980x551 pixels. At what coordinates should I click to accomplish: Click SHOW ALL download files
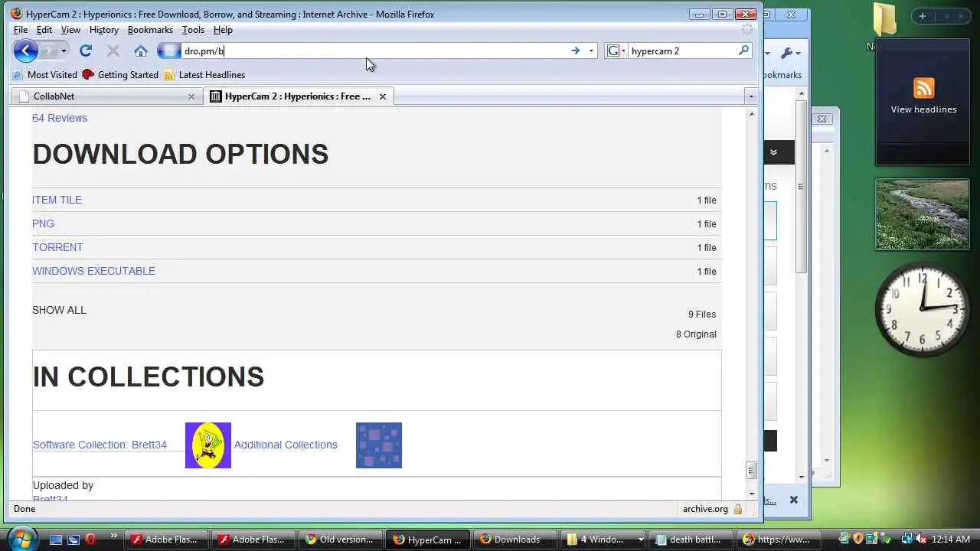click(x=59, y=310)
